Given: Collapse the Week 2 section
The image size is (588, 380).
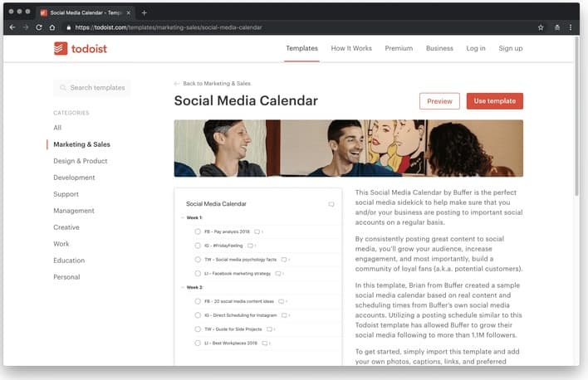Looking at the screenshot, I should tap(183, 287).
